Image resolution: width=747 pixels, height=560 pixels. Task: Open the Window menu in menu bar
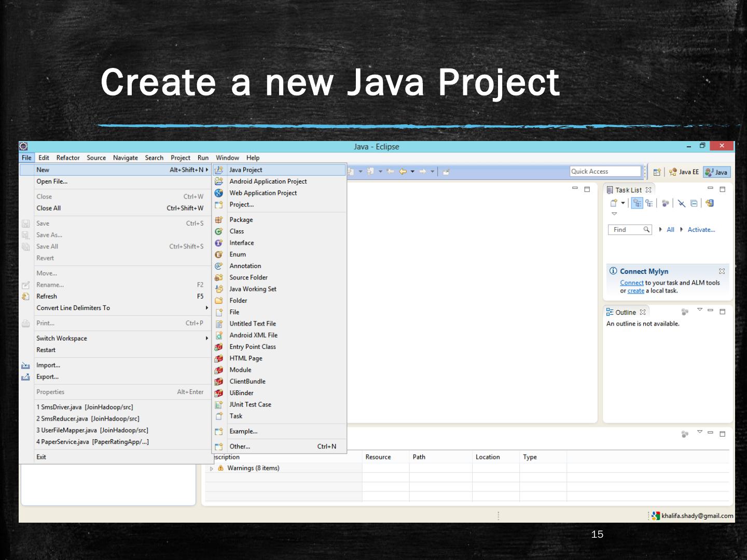[227, 158]
